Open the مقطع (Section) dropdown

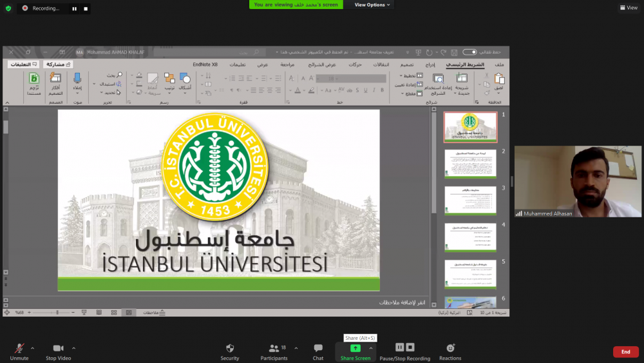click(x=412, y=93)
